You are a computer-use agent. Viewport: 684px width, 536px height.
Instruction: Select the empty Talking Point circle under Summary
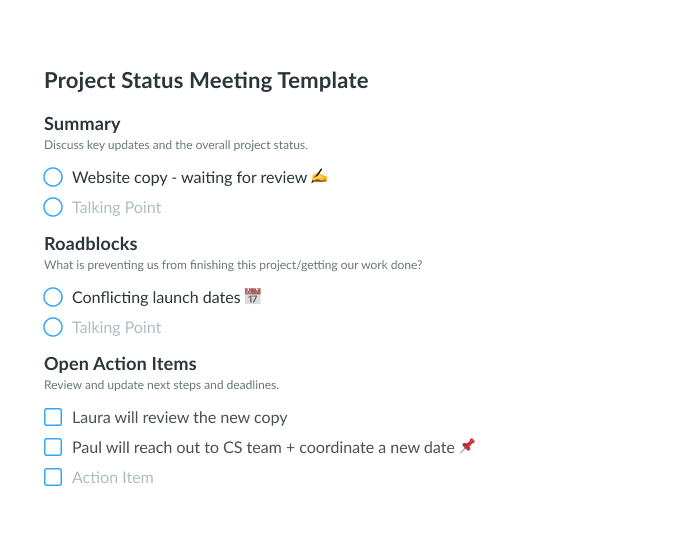(53, 207)
